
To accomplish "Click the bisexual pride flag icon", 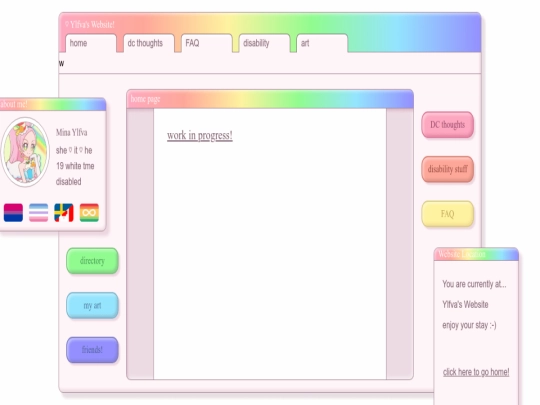I will click(13, 212).
